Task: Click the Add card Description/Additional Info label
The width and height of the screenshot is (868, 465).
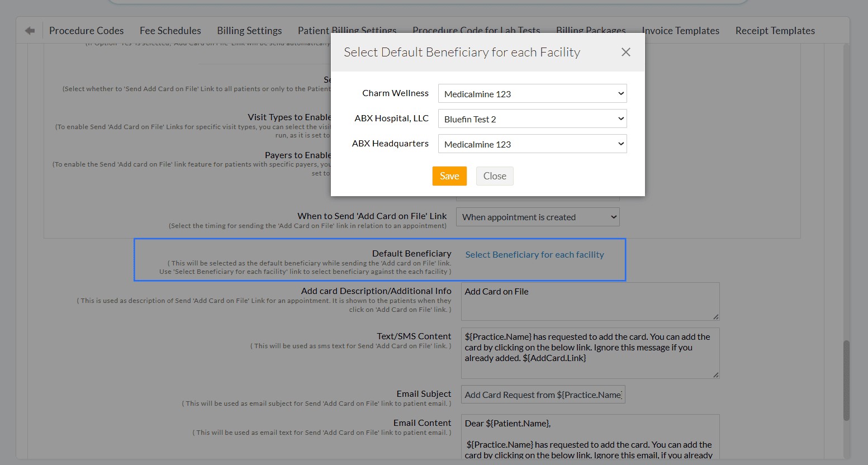Action: [x=376, y=291]
